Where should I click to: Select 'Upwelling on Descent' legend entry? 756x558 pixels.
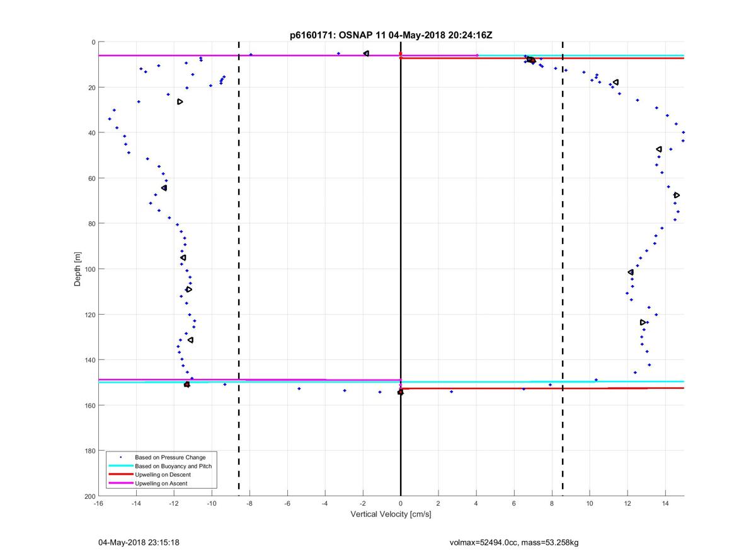click(x=163, y=474)
